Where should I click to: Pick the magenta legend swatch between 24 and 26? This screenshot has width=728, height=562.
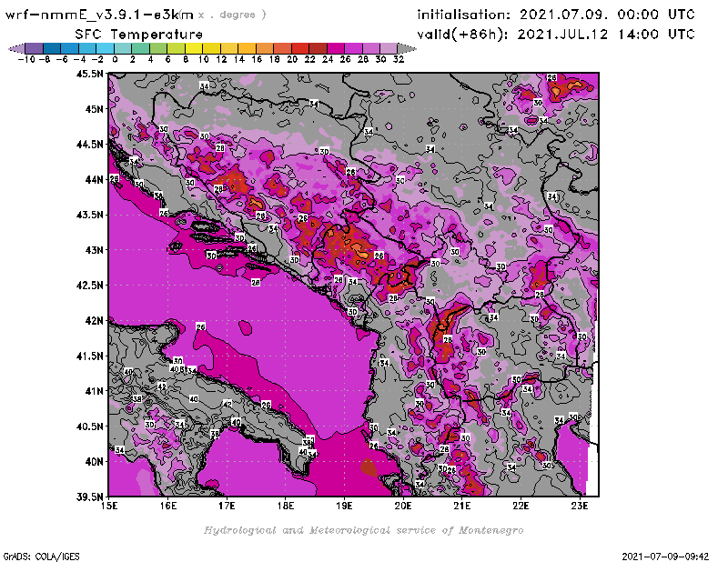pos(335,48)
